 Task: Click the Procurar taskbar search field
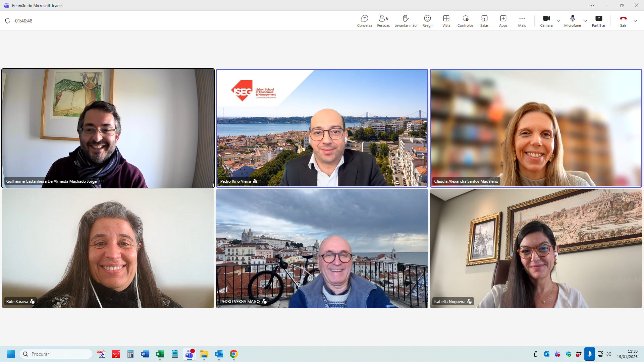pos(56,354)
